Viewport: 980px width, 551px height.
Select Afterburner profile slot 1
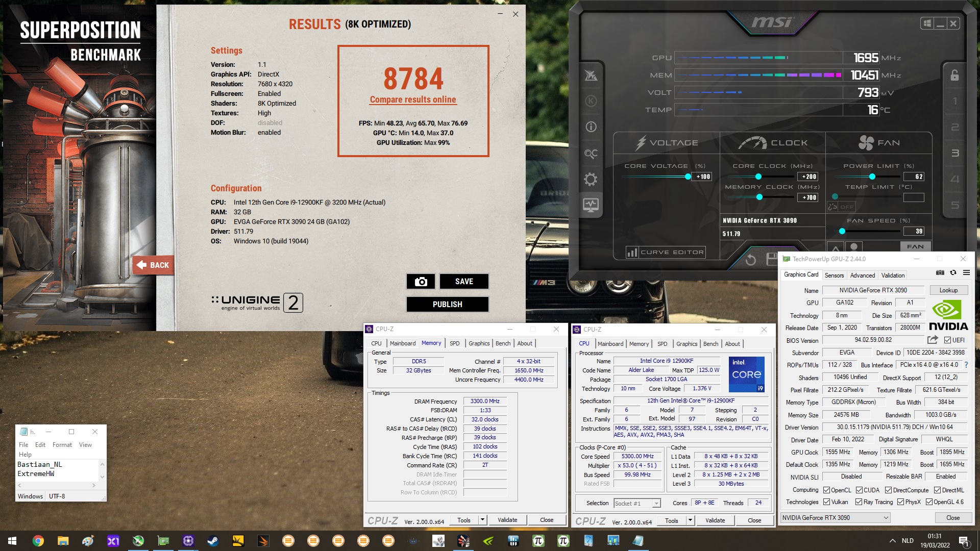coord(955,101)
